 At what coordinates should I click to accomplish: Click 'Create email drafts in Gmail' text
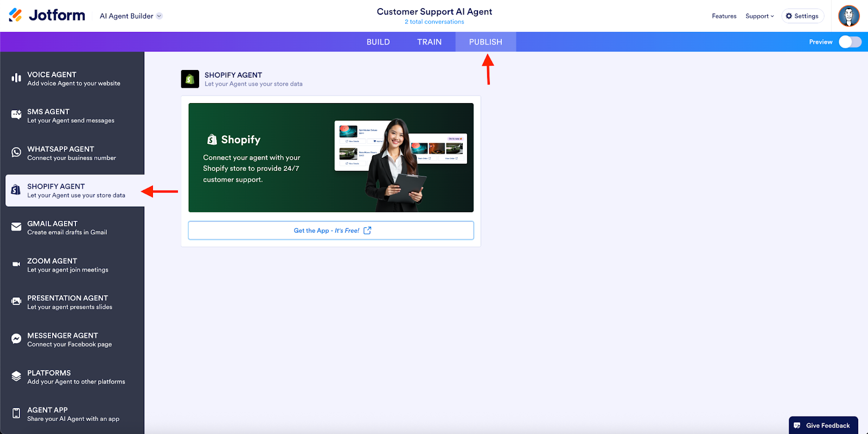(67, 232)
